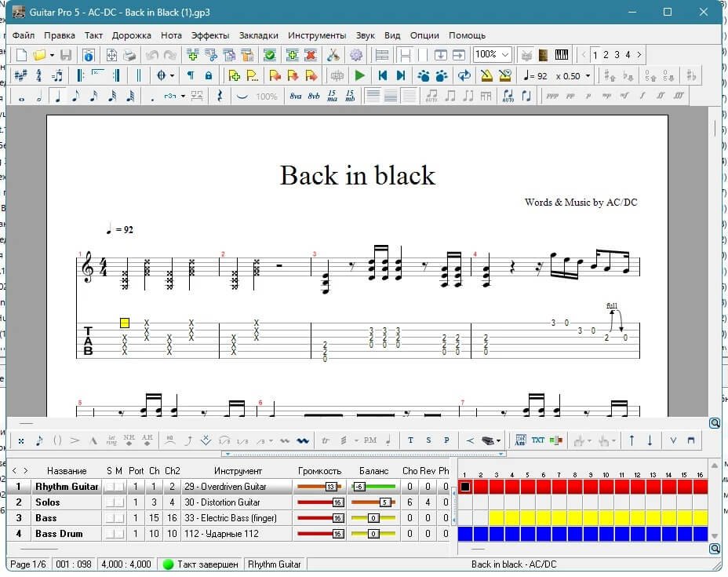The width and height of the screenshot is (728, 577).
Task: Toggle the padlock lock icon
Action: coord(209,75)
